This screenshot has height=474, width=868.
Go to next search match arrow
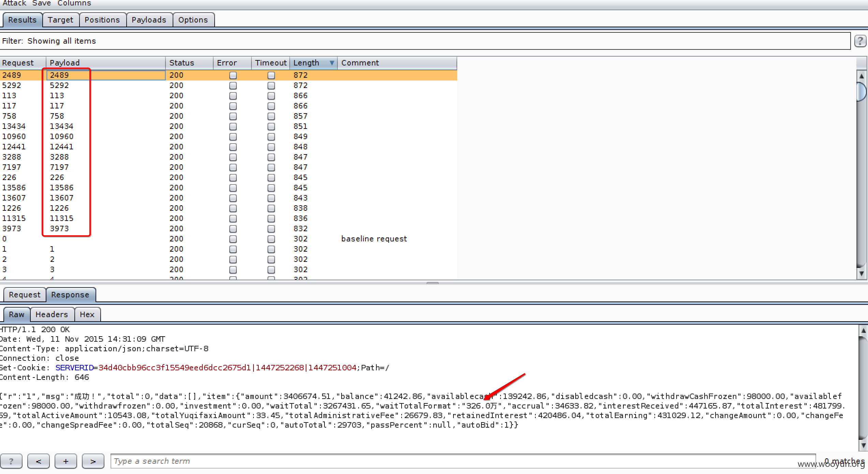[93, 461]
